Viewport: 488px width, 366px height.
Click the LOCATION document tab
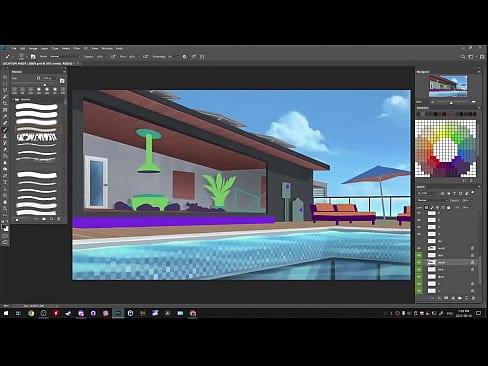coord(38,63)
